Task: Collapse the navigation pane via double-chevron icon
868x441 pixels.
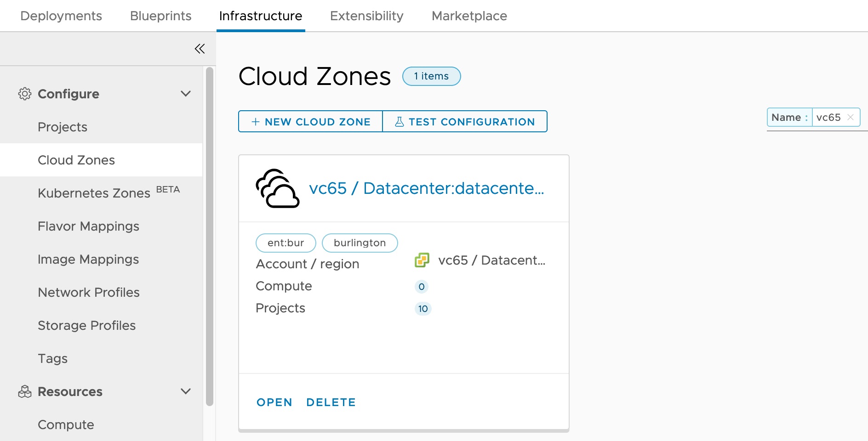Action: coord(200,49)
